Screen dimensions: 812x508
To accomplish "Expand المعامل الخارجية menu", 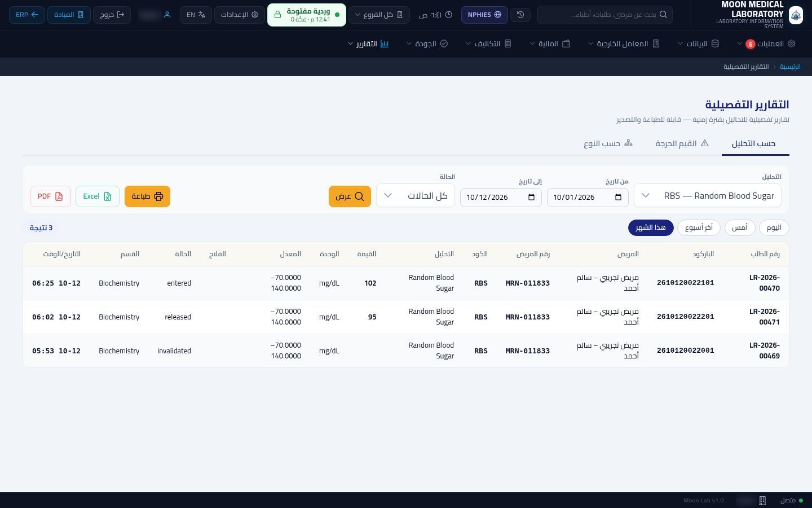I will 624,43.
